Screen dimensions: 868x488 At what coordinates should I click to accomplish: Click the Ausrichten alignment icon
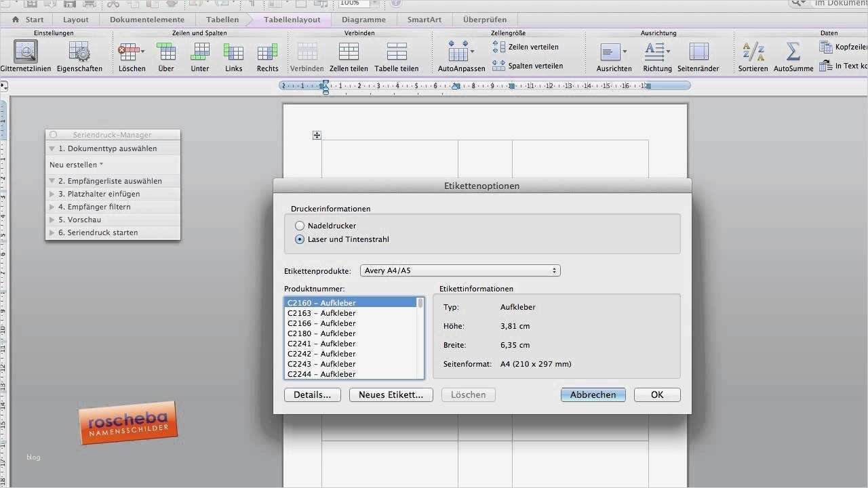coord(611,52)
